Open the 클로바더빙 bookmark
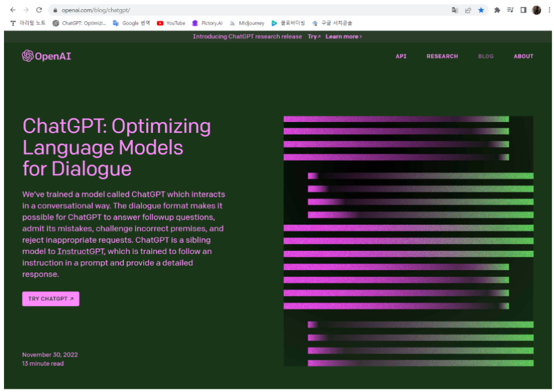This screenshot has height=392, width=554. point(288,23)
